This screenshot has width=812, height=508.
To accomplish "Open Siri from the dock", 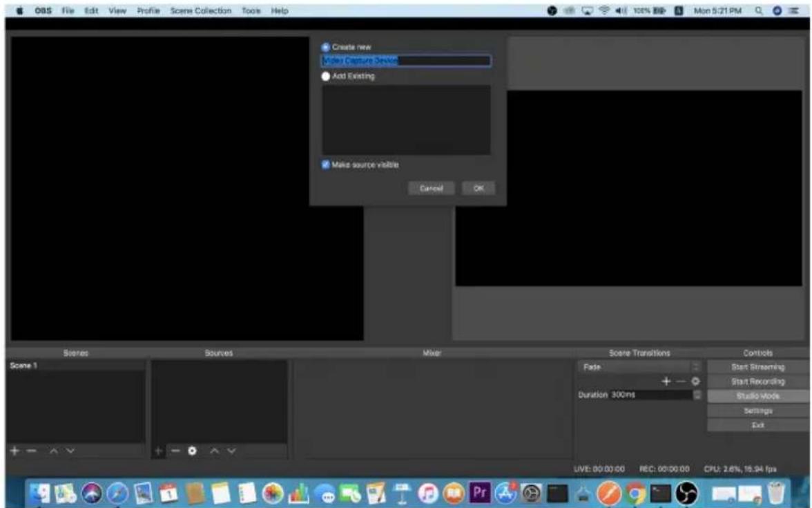I will click(x=92, y=493).
